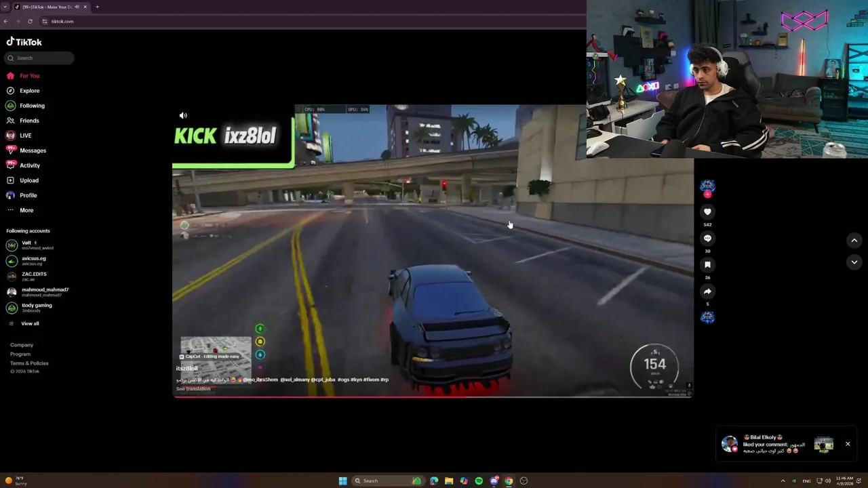Expand the Program footer section

click(x=20, y=354)
